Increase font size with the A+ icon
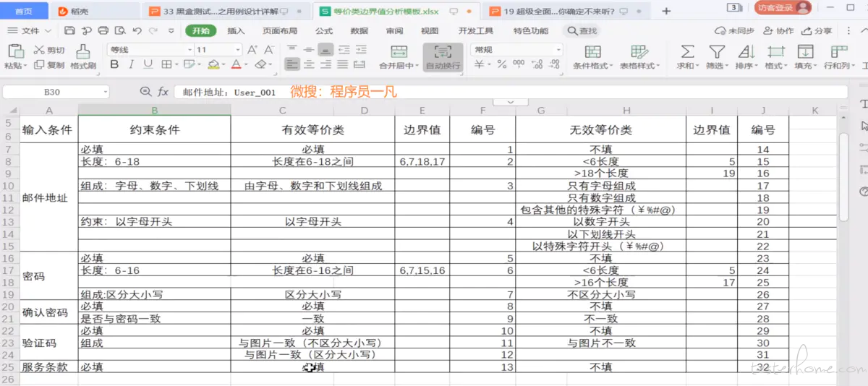This screenshot has width=868, height=386. click(x=252, y=50)
